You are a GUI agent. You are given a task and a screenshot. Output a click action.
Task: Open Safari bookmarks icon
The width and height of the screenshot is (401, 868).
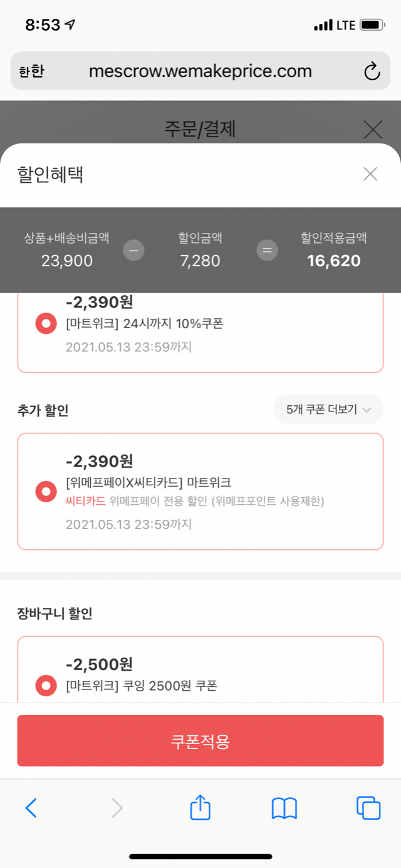(x=284, y=808)
